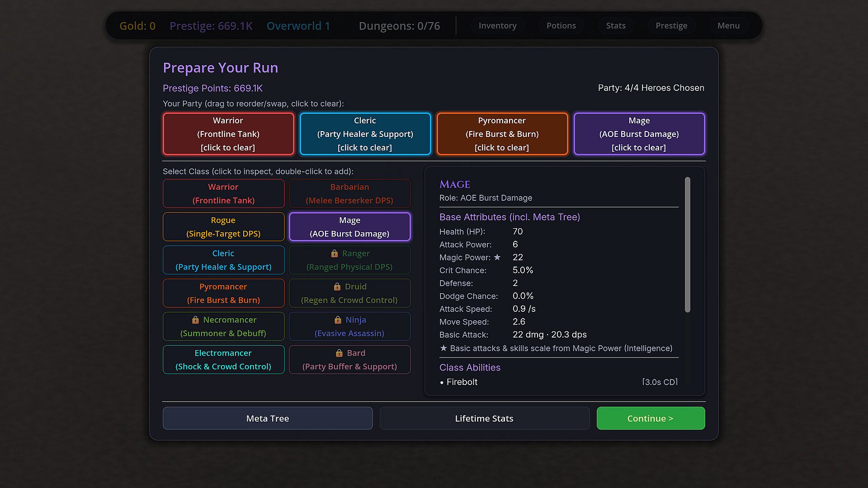Open the main Menu button
Image resolution: width=868 pixels, height=488 pixels.
[x=728, y=26]
